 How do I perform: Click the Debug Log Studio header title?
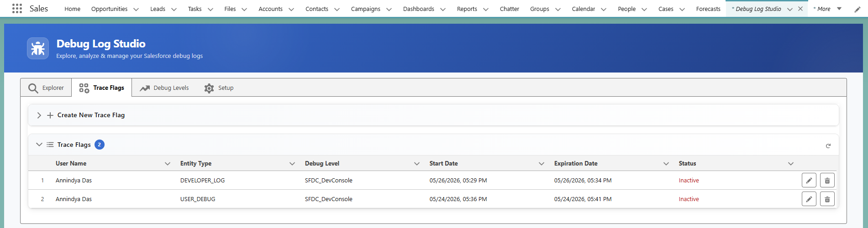pos(101,44)
